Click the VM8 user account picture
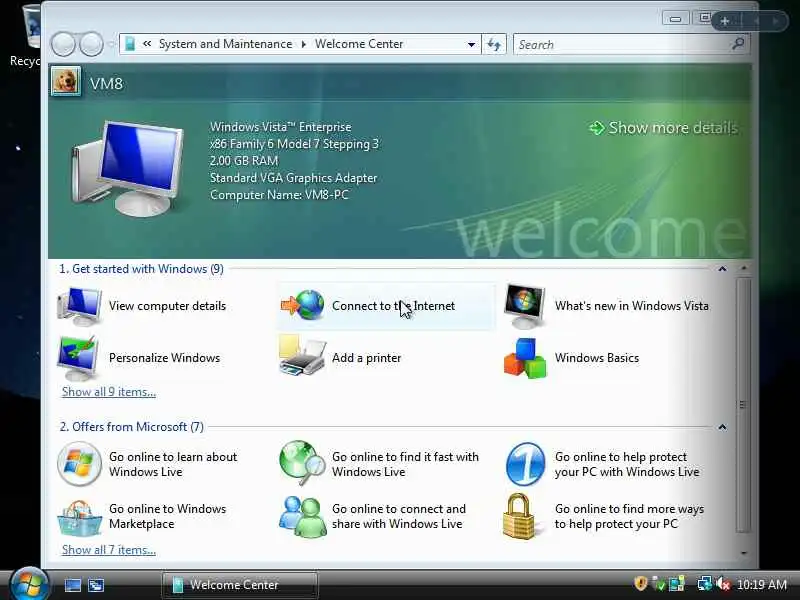800x600 pixels. [66, 82]
